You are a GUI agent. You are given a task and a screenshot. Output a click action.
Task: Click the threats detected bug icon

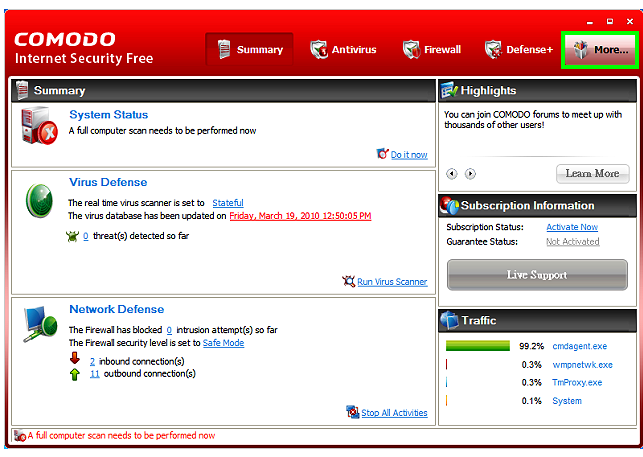coord(72,236)
